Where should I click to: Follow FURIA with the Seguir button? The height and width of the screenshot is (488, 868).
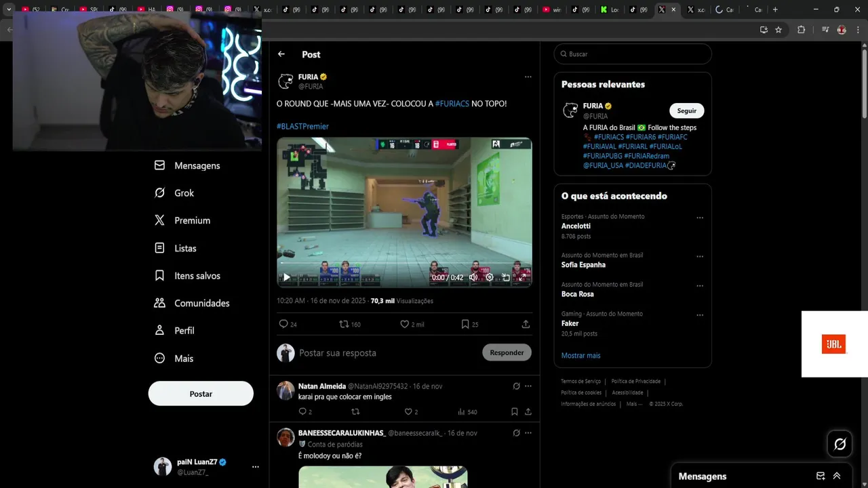pyautogui.click(x=687, y=110)
